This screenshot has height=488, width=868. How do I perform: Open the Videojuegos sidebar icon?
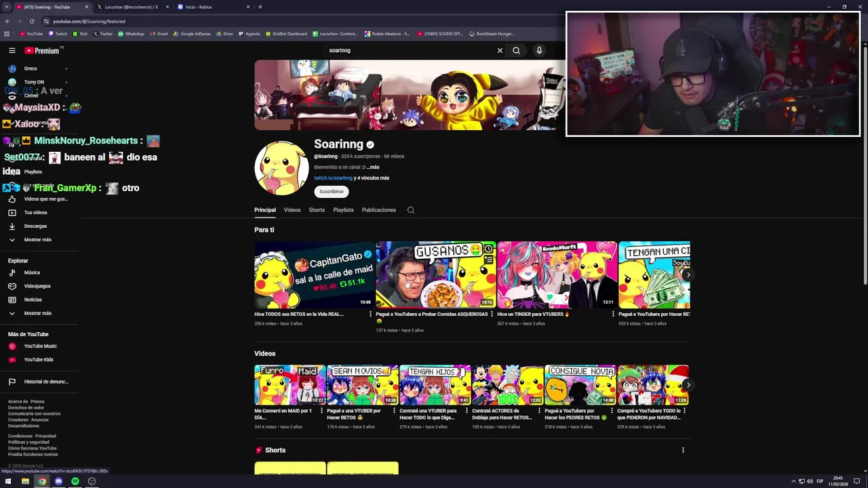[12, 286]
